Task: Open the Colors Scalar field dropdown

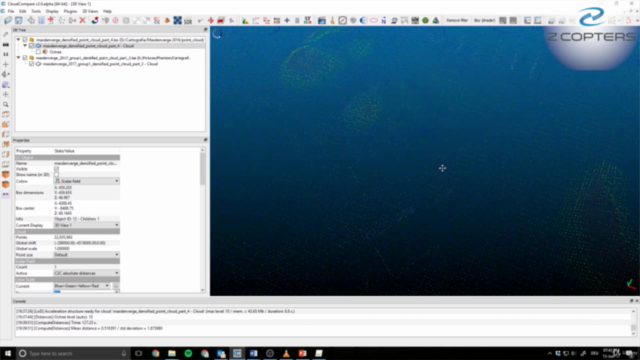Action: (87, 181)
